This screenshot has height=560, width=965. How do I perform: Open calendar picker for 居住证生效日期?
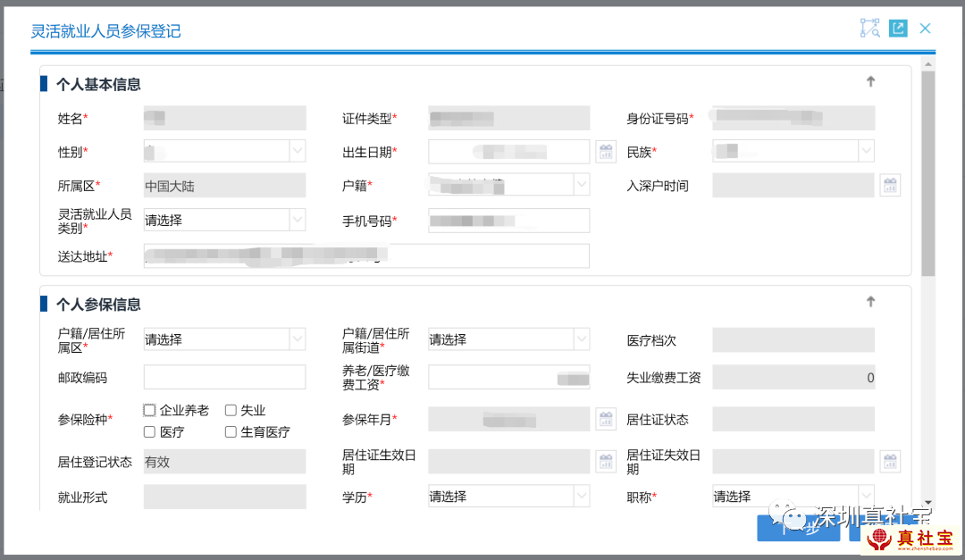click(x=606, y=462)
